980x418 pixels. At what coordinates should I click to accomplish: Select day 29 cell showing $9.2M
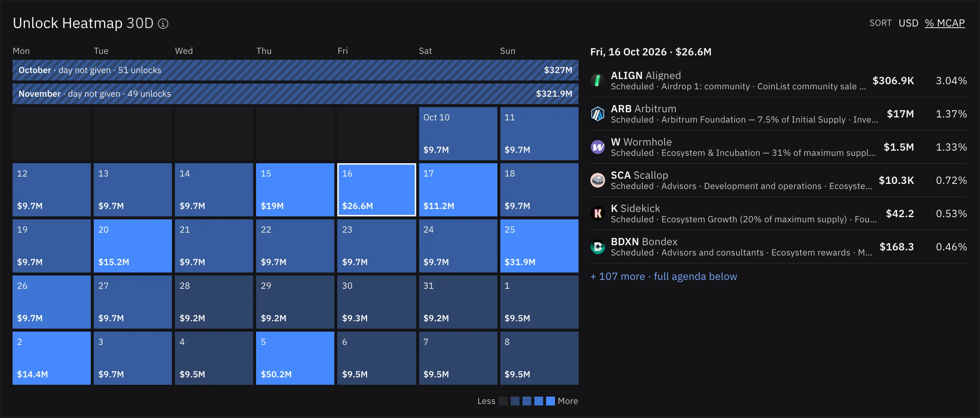coord(295,302)
